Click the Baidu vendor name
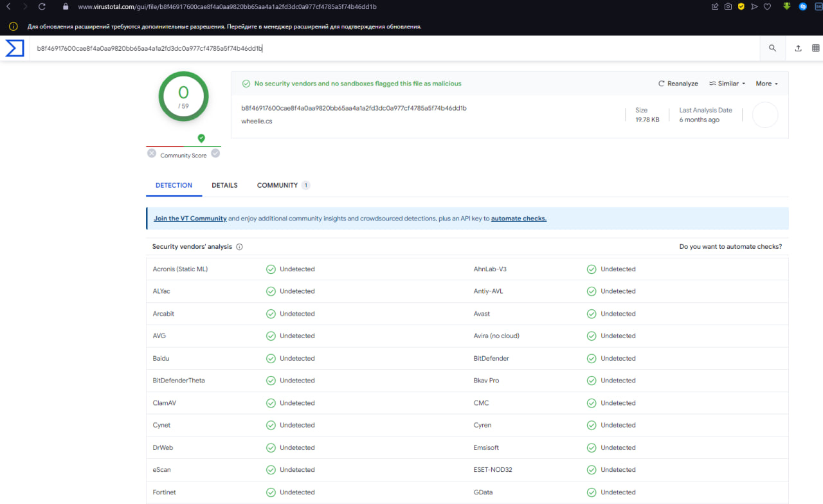 click(161, 358)
